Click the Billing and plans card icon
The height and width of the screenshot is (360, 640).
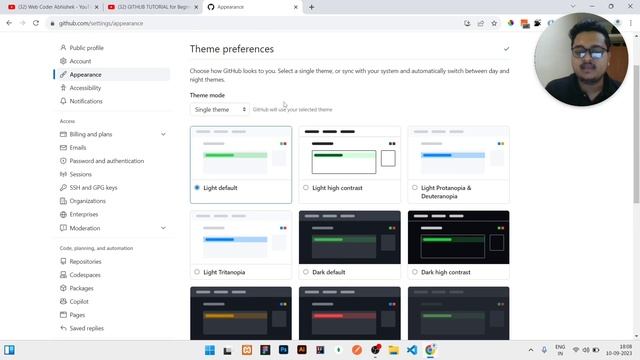click(x=63, y=134)
